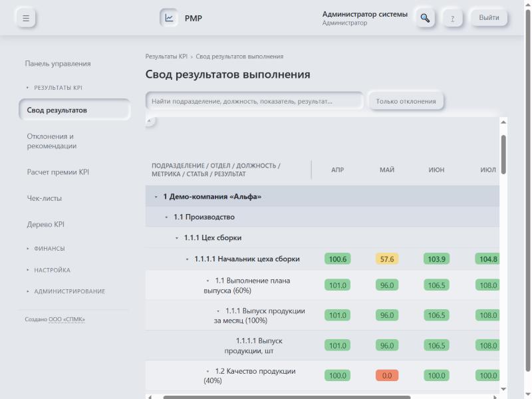Go to Панель управления in the sidebar
Image resolution: width=532 pixels, height=399 pixels.
pos(58,64)
